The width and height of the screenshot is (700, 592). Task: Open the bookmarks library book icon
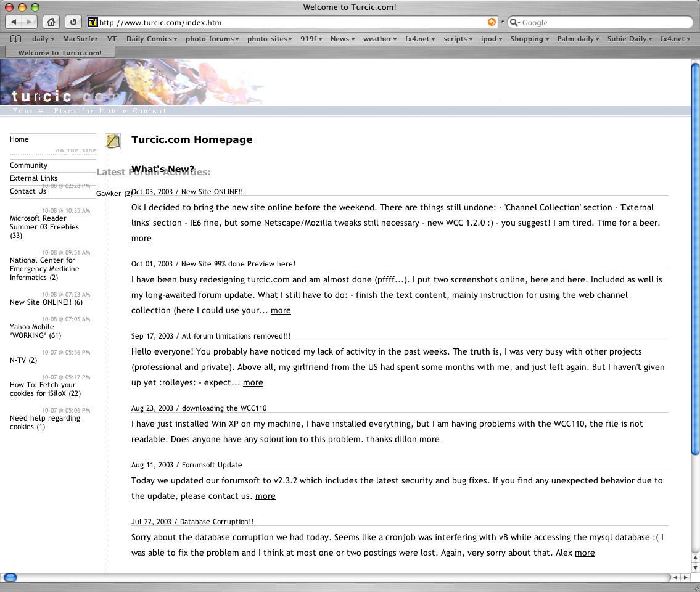(x=15, y=39)
